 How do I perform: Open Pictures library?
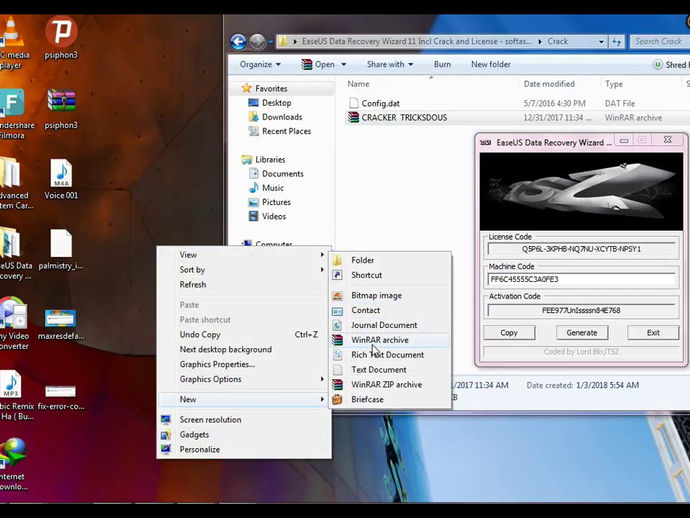tap(276, 202)
